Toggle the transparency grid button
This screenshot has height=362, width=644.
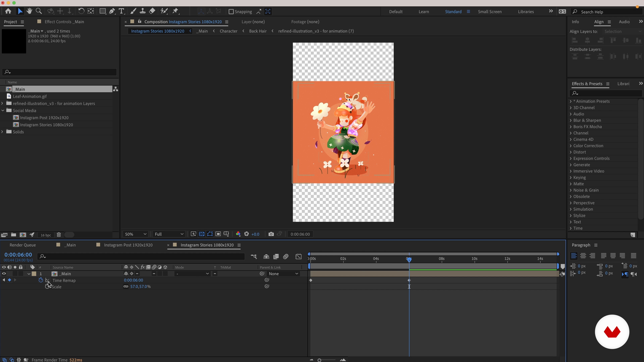(x=201, y=234)
